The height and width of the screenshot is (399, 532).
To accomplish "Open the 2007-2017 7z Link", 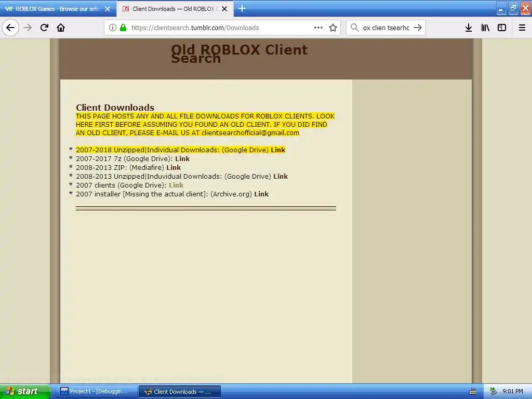I will 182,159.
